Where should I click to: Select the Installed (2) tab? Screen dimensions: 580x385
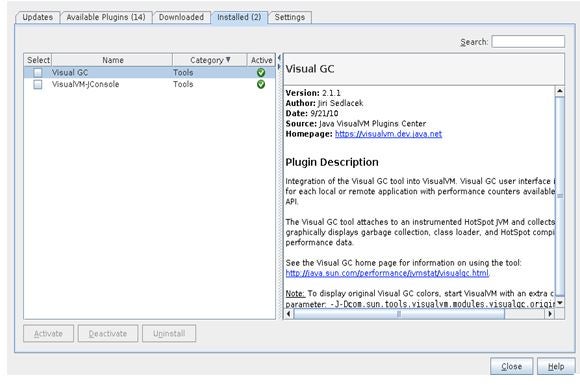coord(239,17)
